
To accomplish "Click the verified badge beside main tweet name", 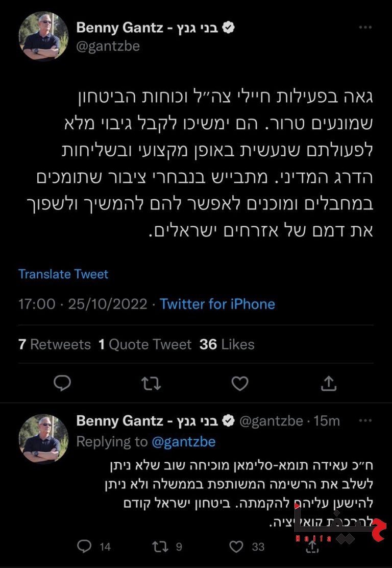I will (229, 28).
